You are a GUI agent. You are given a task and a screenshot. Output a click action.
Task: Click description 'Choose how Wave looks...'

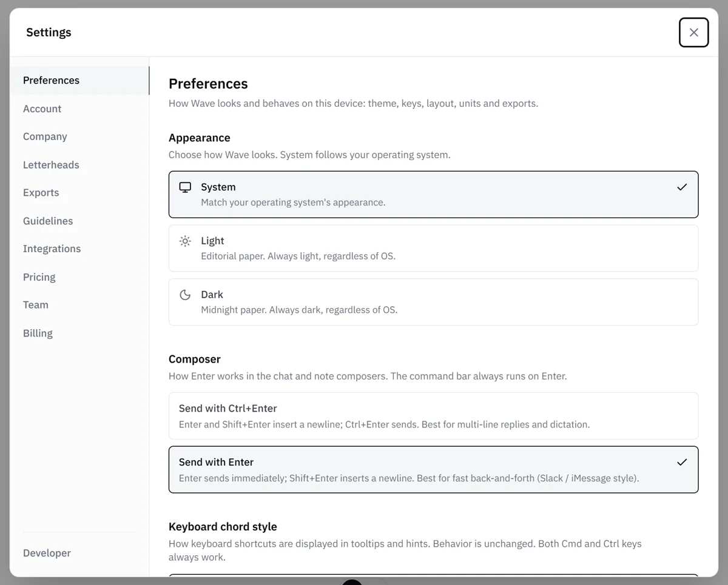(309, 155)
